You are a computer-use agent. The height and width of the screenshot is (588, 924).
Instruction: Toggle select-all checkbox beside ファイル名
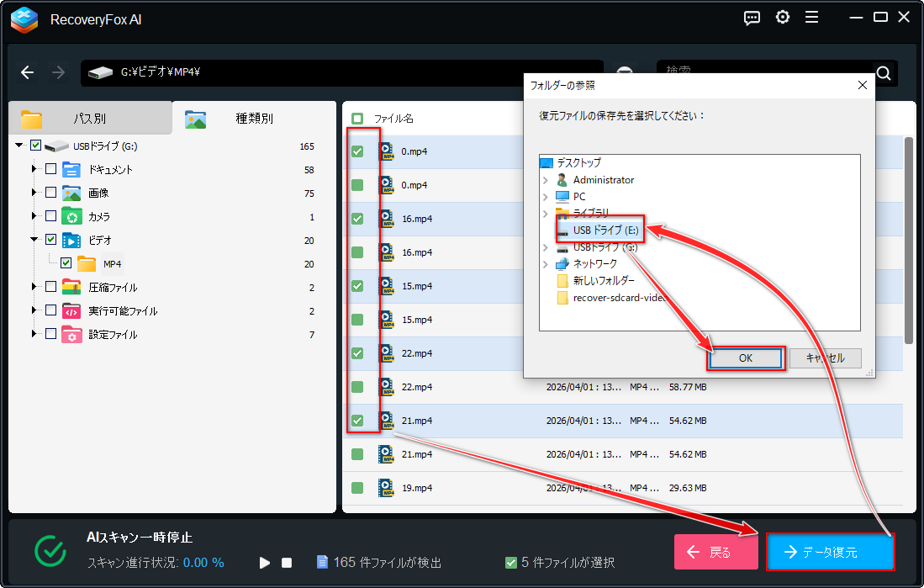(357, 119)
